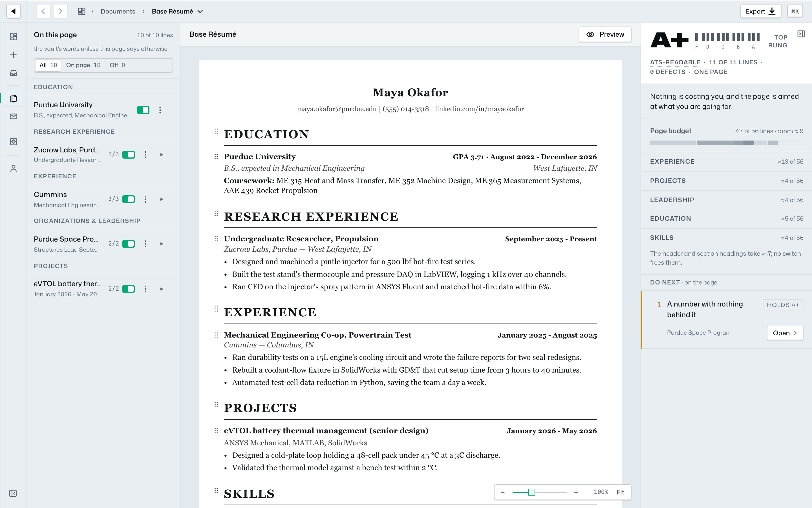Click the Export button
The height and width of the screenshot is (508, 812).
[761, 11]
